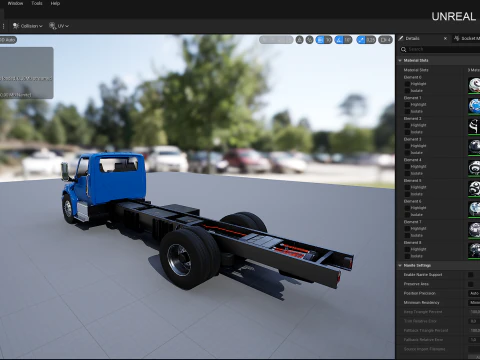
Task: Click the viewport stats overlay panel
Action: pyautogui.click(x=26, y=73)
